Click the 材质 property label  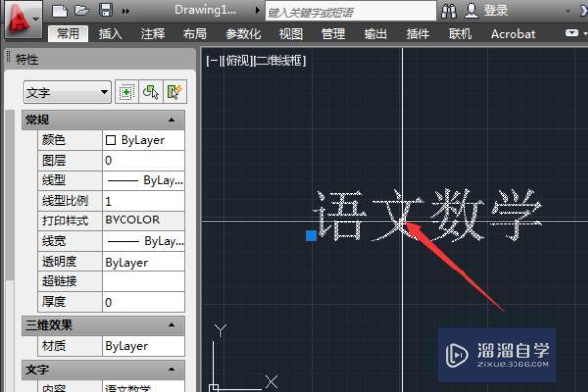click(54, 346)
